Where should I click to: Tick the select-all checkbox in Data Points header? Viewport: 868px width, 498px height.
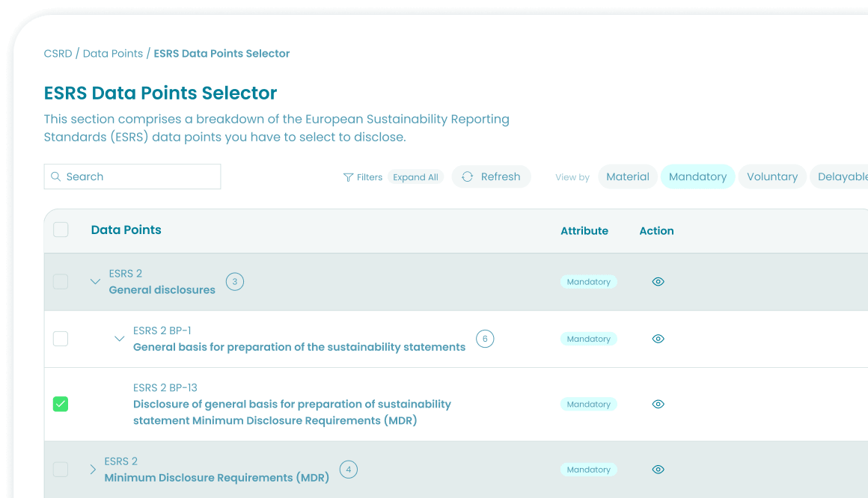point(61,230)
